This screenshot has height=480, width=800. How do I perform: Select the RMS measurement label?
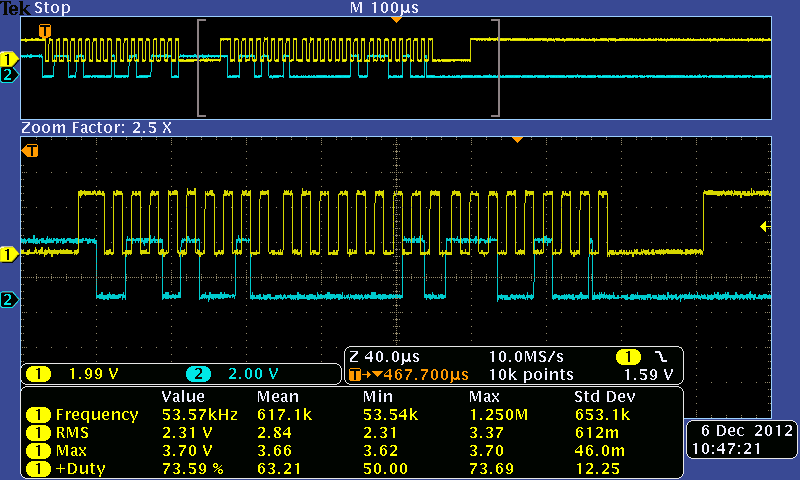(x=72, y=433)
